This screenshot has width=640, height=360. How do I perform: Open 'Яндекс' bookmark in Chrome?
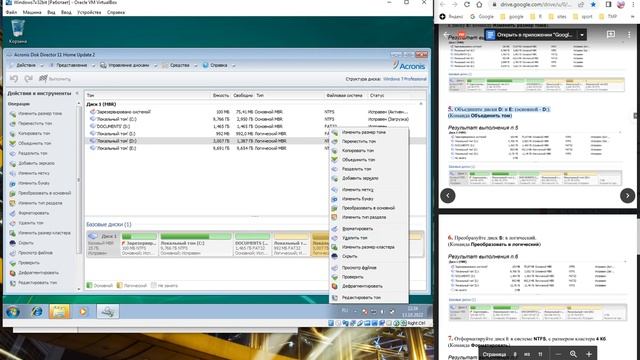451,17
